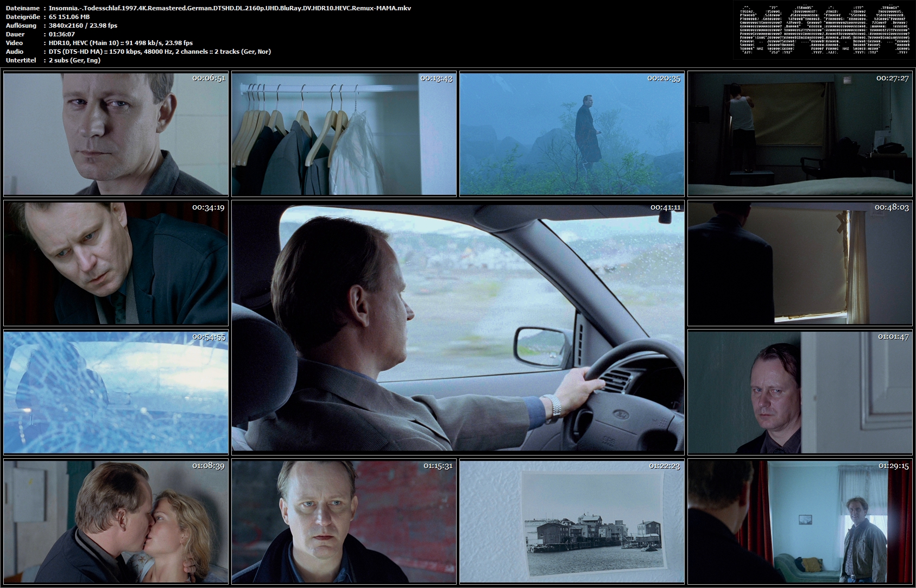Image resolution: width=916 pixels, height=588 pixels.
Task: Click the DTS-HD MA audio info line
Action: pyautogui.click(x=160, y=52)
